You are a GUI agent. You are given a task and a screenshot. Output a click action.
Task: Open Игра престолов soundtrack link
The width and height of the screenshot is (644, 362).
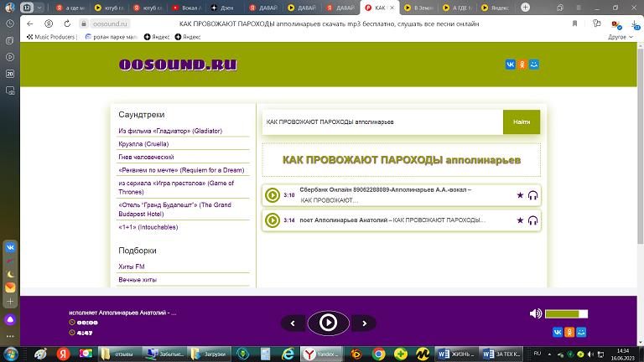point(176,188)
